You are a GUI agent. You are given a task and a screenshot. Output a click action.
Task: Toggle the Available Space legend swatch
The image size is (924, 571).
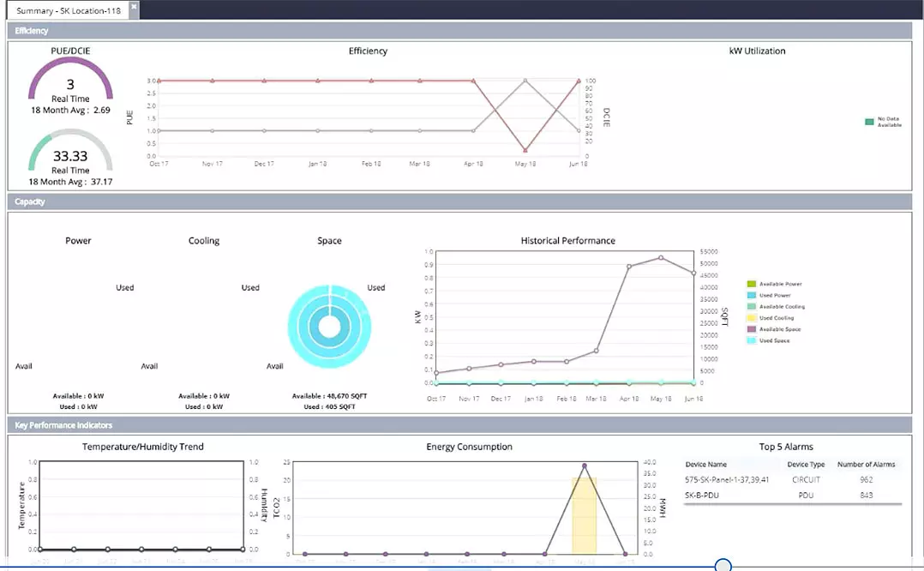[752, 329]
